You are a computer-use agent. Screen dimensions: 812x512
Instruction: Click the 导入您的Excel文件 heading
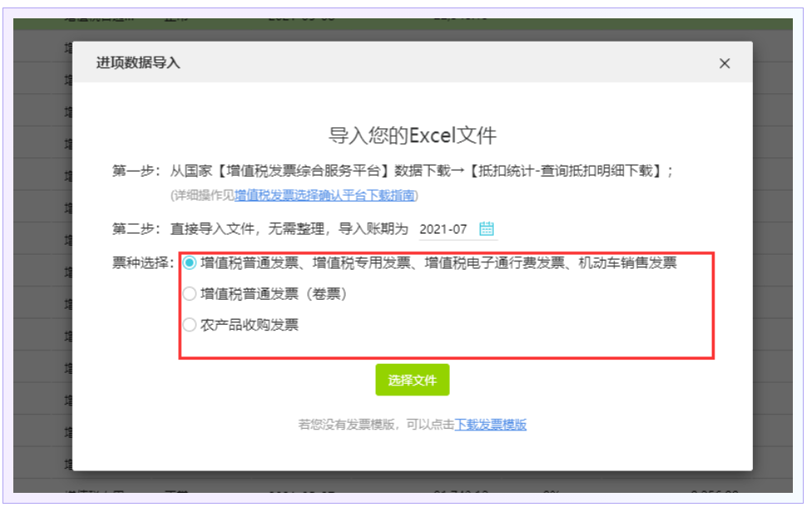pyautogui.click(x=412, y=136)
